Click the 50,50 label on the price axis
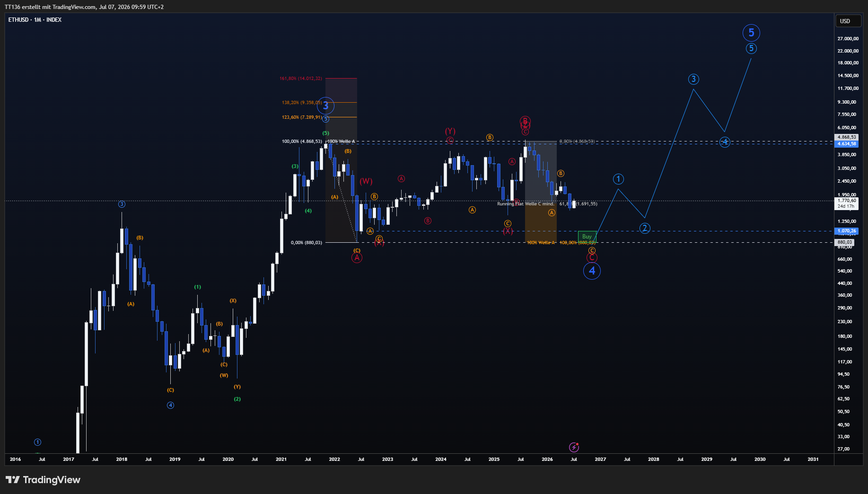868x494 pixels. point(843,412)
